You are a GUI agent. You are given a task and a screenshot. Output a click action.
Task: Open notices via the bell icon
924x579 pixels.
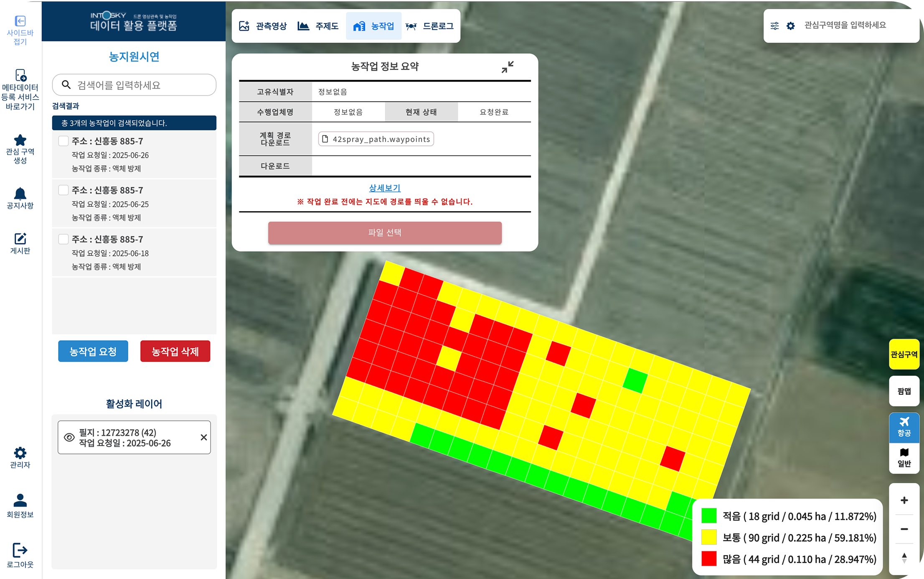(20, 194)
